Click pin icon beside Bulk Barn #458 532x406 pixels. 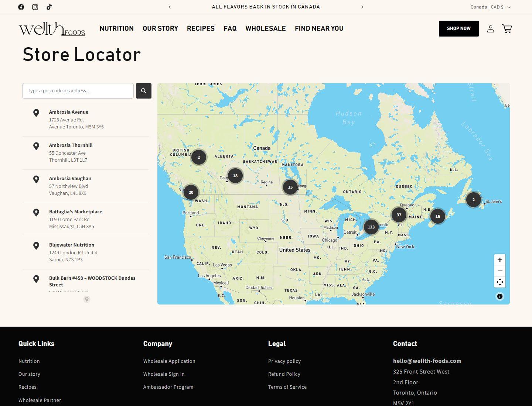[36, 279]
